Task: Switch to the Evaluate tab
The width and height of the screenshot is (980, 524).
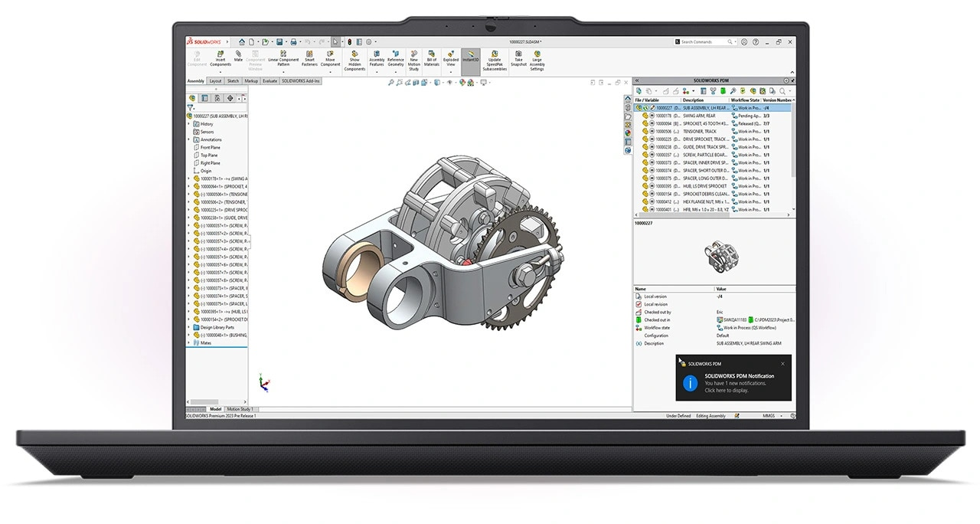Action: (x=269, y=80)
